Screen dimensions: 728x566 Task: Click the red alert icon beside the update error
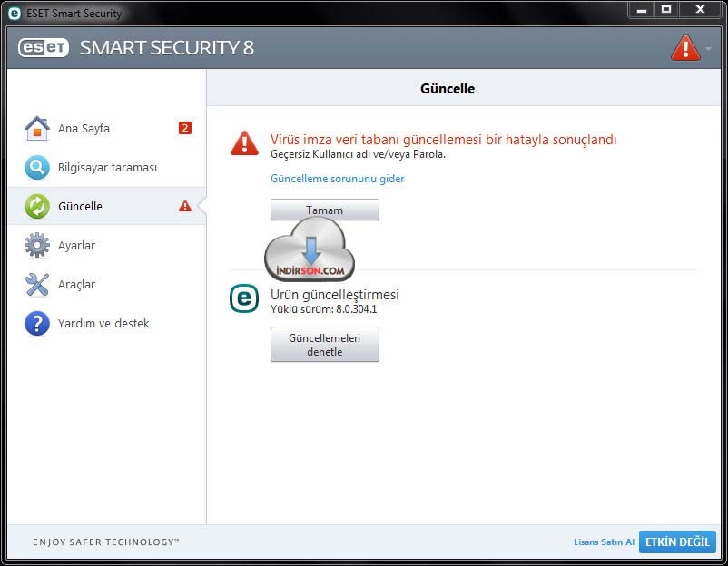pos(245,143)
